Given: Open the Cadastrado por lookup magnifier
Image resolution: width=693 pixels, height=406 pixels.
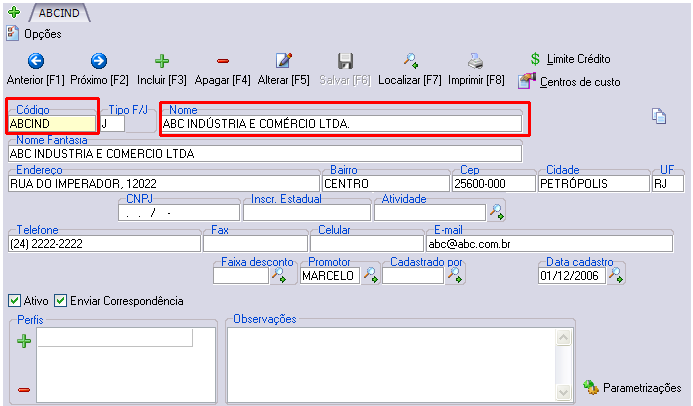Looking at the screenshot, I should tap(455, 275).
